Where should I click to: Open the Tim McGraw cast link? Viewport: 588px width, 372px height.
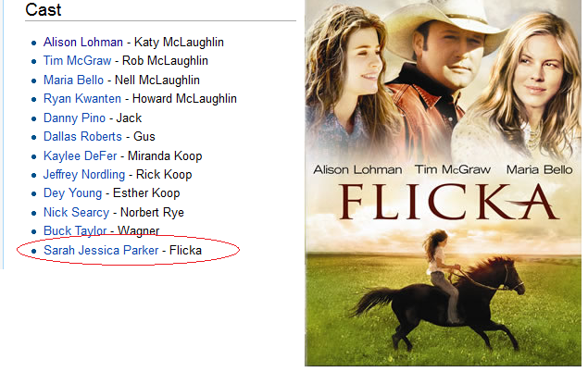77,61
